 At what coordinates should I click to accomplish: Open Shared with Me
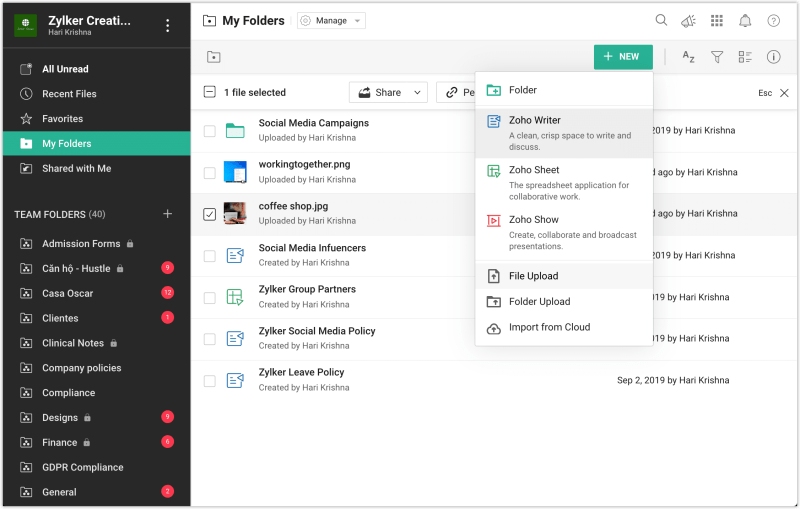pos(96,168)
